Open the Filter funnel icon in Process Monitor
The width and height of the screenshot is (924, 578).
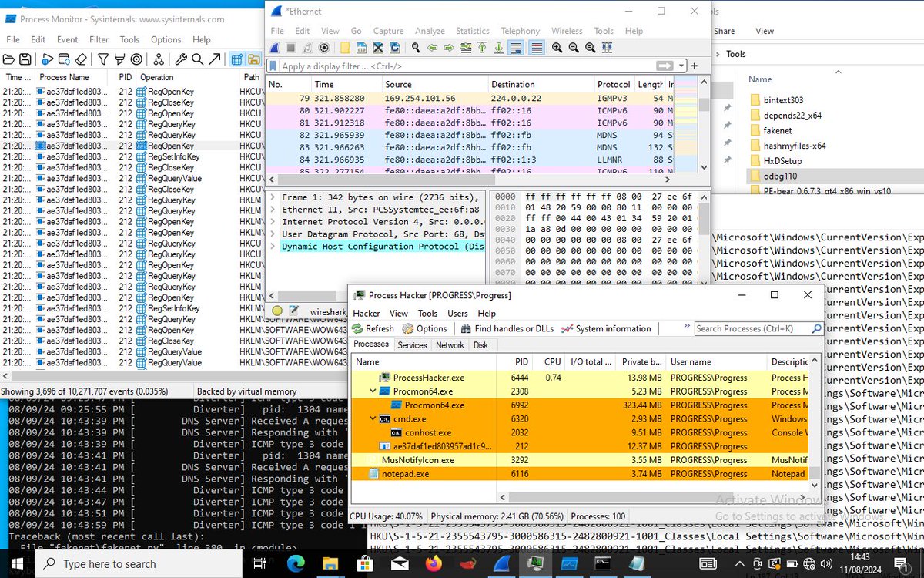coord(102,59)
